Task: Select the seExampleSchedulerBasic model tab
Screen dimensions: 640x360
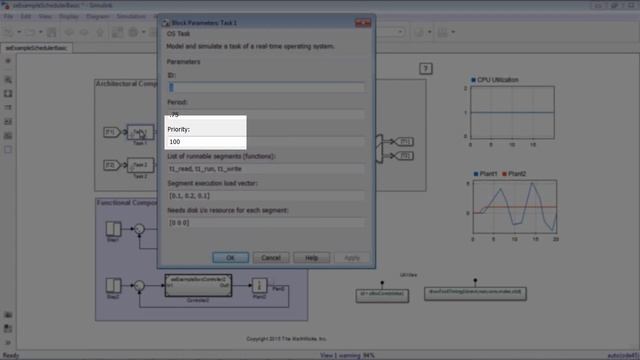Action: click(36, 48)
